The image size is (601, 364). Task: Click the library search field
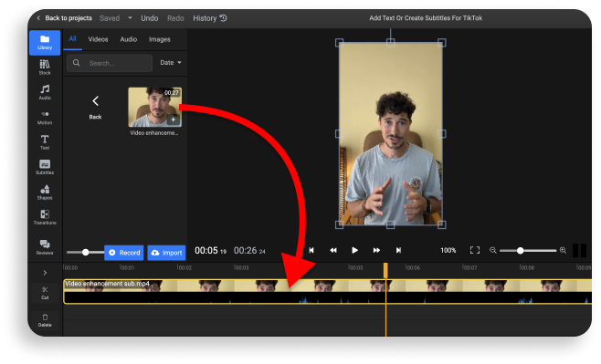click(x=110, y=63)
